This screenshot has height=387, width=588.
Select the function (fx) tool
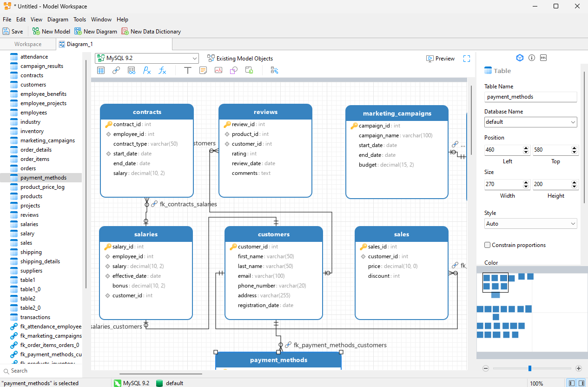[x=162, y=70]
